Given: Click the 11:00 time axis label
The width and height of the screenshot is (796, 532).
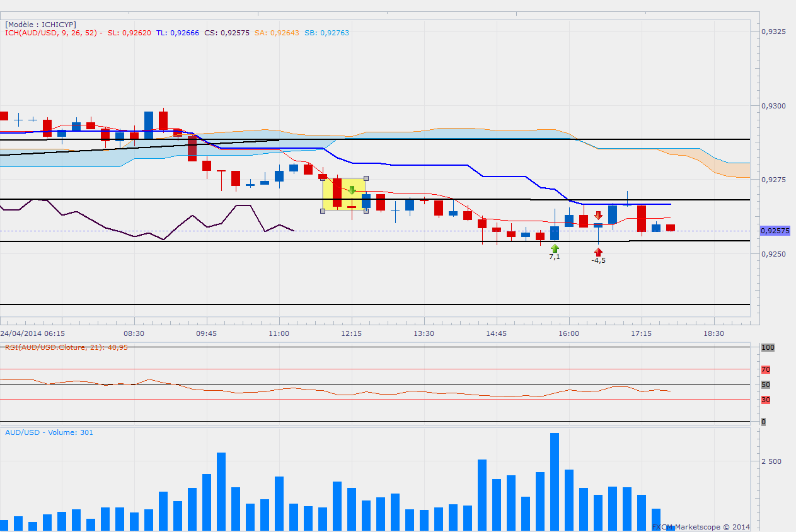Looking at the screenshot, I should [279, 333].
